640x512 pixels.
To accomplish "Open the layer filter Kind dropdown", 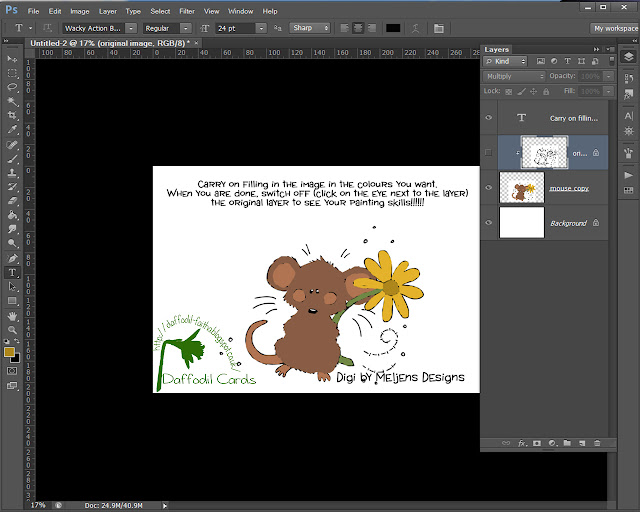I will click(505, 61).
